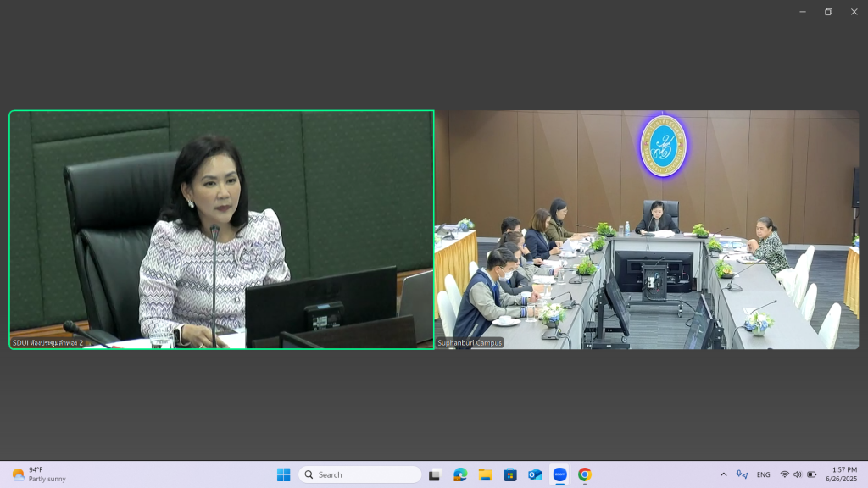Viewport: 868px width, 488px height.
Task: Open Wi-Fi network settings in system tray
Action: point(784,474)
